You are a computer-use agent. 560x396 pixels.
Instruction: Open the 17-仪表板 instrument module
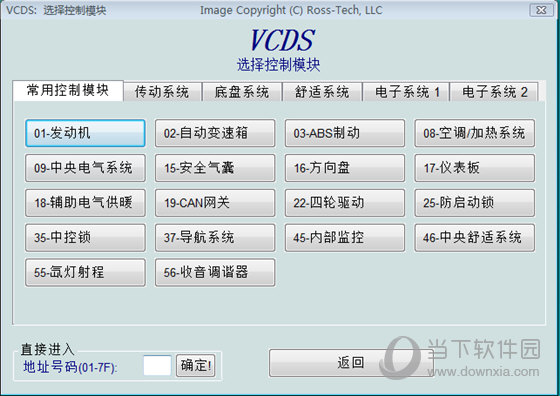[475, 168]
